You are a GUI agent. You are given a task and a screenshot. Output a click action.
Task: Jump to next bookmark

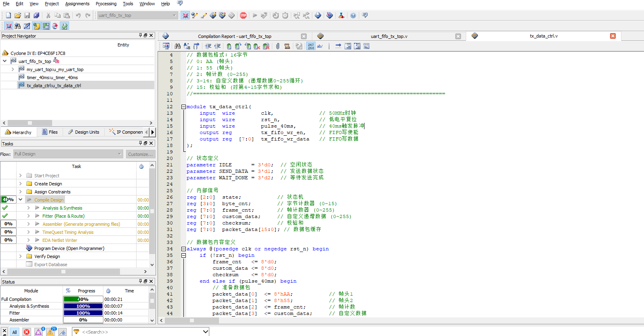click(x=238, y=46)
